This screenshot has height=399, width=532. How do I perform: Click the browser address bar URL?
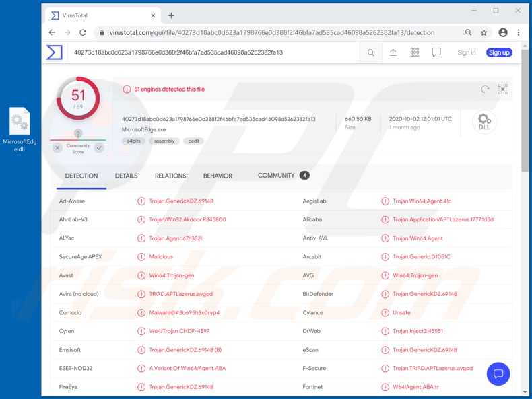pyautogui.click(x=272, y=32)
